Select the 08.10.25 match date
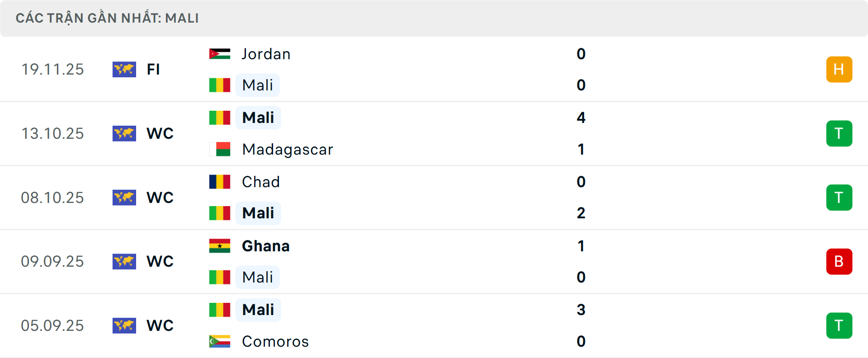This screenshot has width=868, height=358. 52,198
